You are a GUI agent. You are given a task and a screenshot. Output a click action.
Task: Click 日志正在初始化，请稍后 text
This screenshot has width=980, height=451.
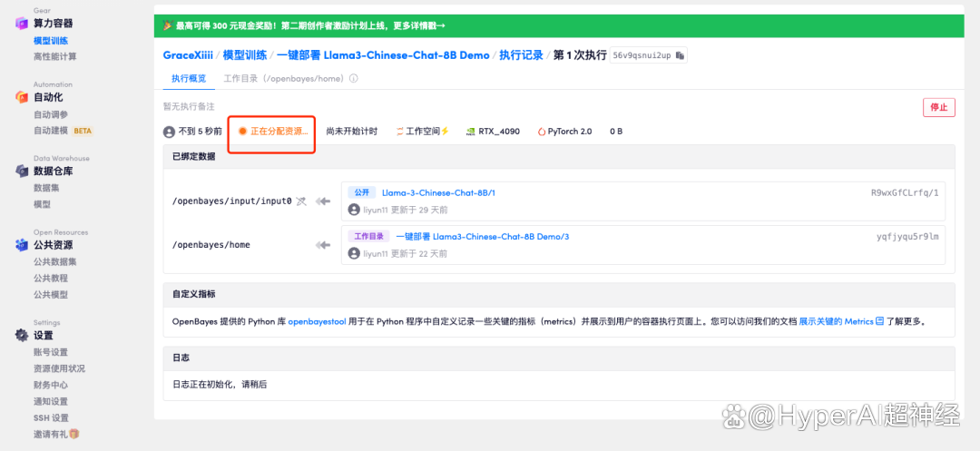pos(220,385)
